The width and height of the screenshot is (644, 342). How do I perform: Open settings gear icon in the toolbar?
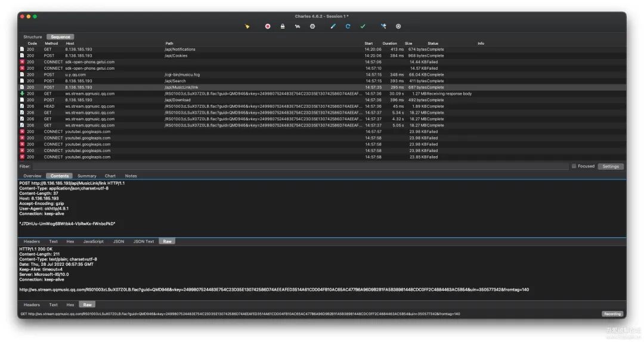398,26
